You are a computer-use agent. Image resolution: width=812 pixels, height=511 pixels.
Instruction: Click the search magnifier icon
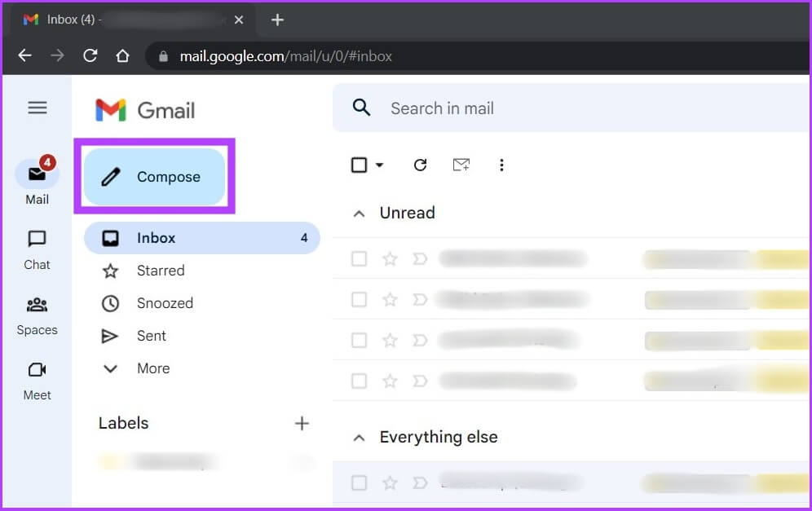(x=361, y=108)
